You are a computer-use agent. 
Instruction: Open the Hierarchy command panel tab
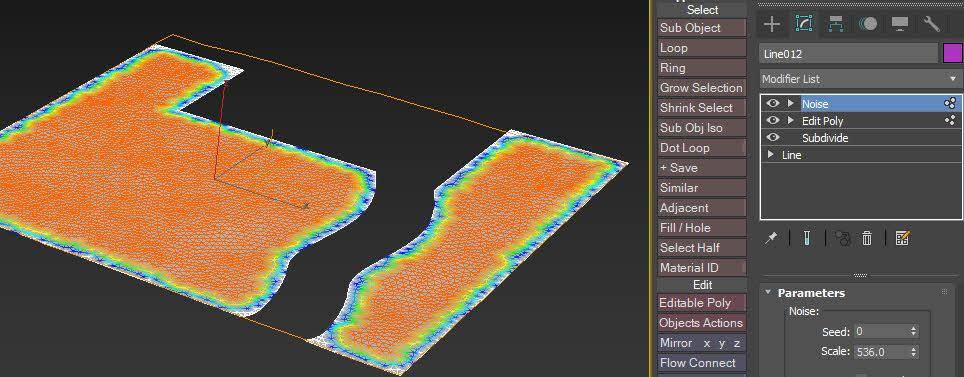[836, 24]
